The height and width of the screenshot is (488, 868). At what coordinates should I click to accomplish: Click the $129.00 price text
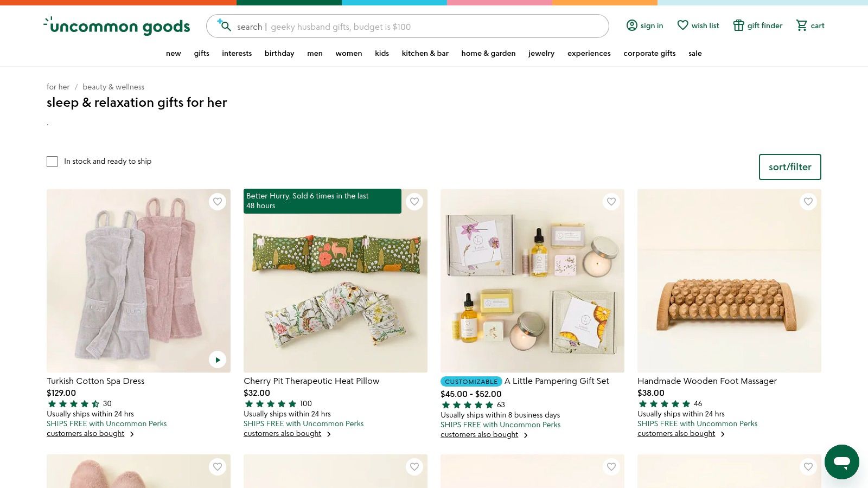click(x=61, y=393)
